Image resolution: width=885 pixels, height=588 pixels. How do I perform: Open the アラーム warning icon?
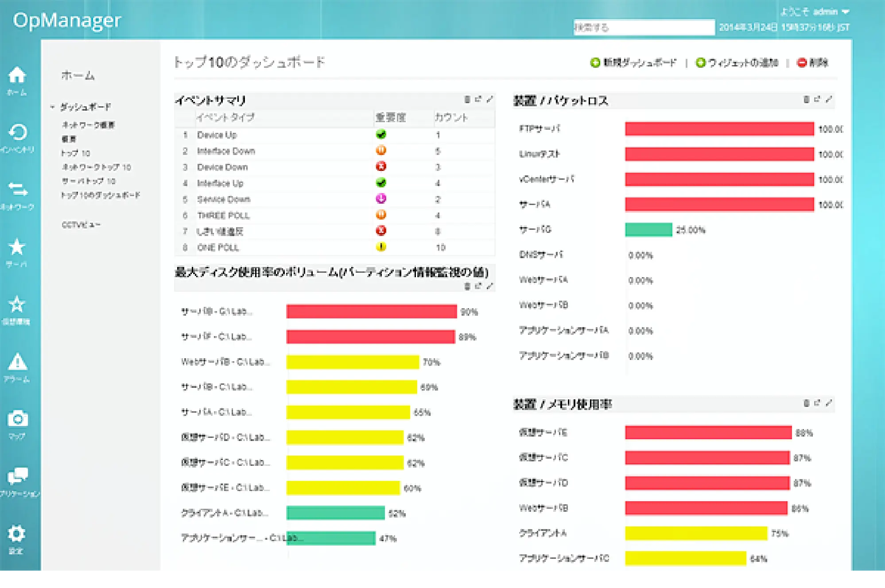click(x=17, y=363)
